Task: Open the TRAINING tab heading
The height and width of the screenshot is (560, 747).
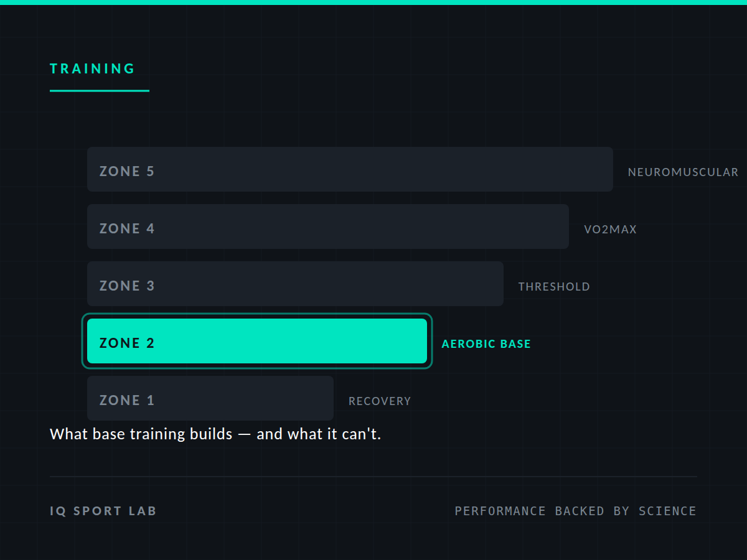Action: tap(92, 69)
